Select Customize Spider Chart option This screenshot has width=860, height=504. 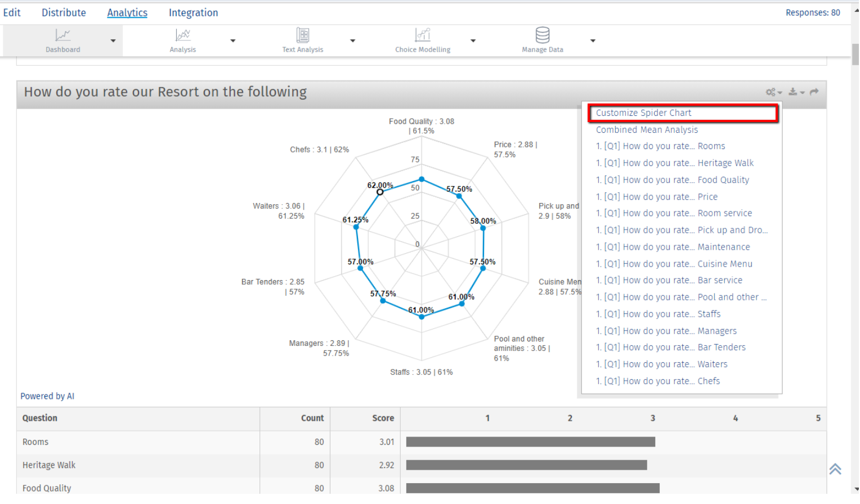644,112
